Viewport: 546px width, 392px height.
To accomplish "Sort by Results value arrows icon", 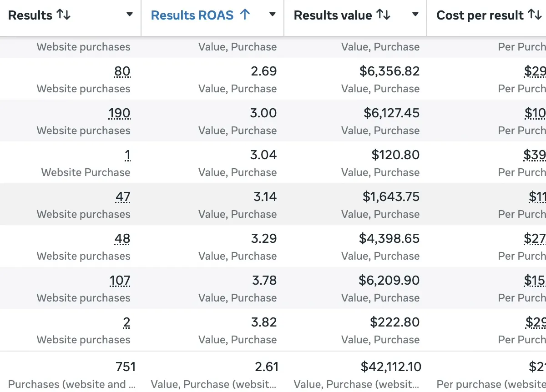I will coord(384,15).
